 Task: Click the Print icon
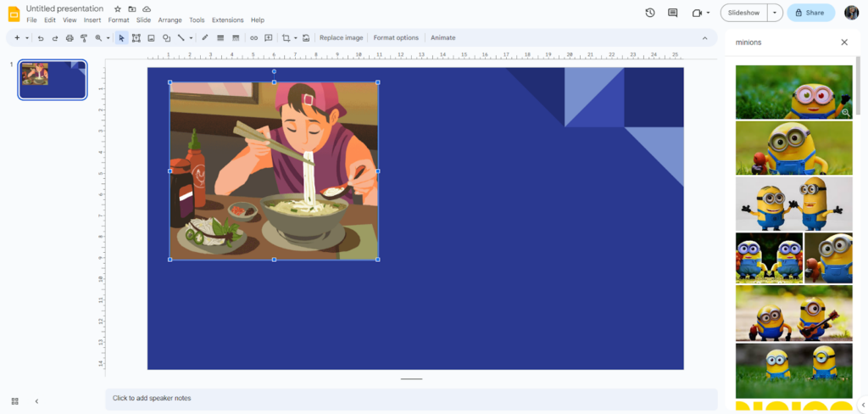click(x=70, y=38)
